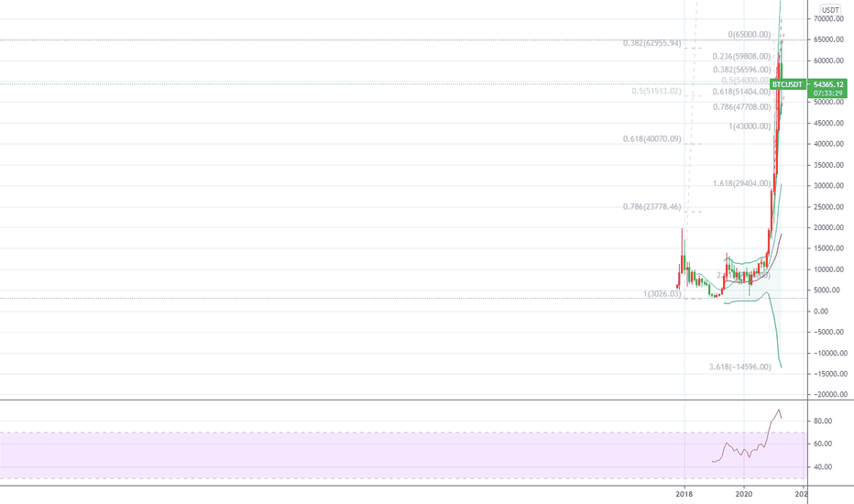Select the Fibonacci label 0.382(56596.00)

coord(742,70)
